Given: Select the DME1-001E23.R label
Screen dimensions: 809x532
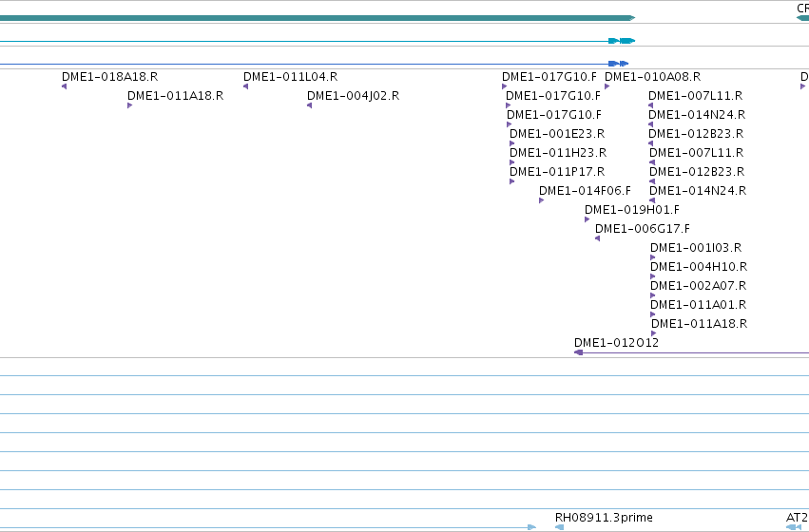Looking at the screenshot, I should 557,134.
